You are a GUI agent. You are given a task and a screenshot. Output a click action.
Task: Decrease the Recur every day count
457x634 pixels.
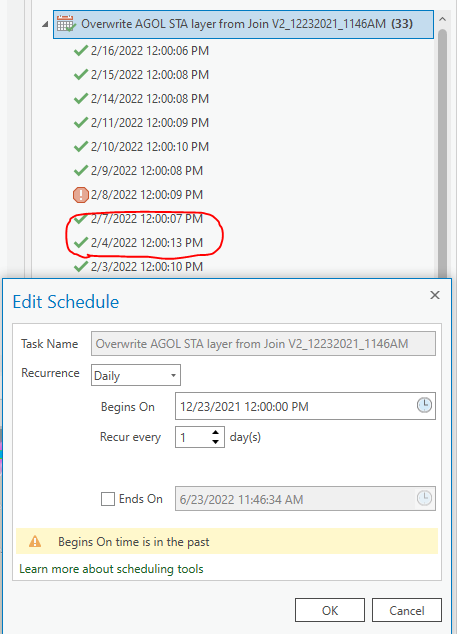(x=216, y=442)
